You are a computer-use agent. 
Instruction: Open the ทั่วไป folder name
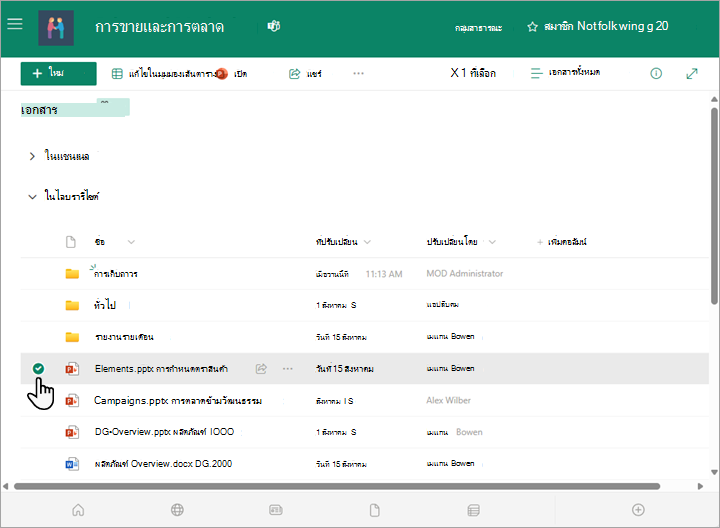(105, 305)
